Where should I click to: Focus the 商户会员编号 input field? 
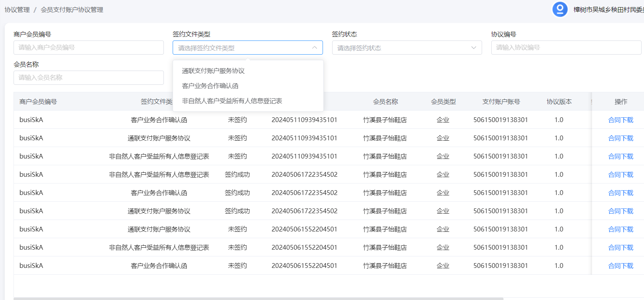[88, 48]
